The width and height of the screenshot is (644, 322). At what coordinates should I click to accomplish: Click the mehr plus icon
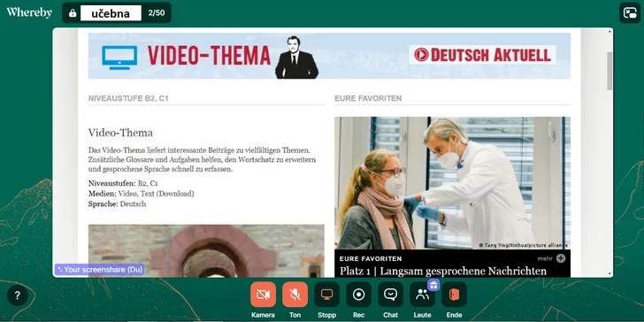pos(561,258)
